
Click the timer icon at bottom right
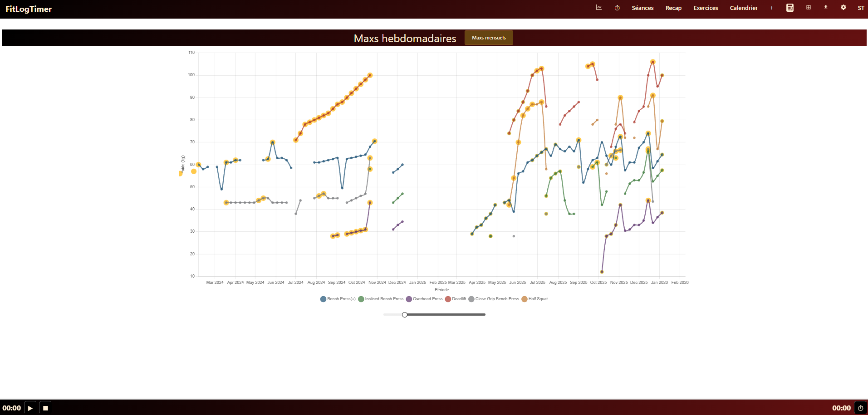point(860,408)
